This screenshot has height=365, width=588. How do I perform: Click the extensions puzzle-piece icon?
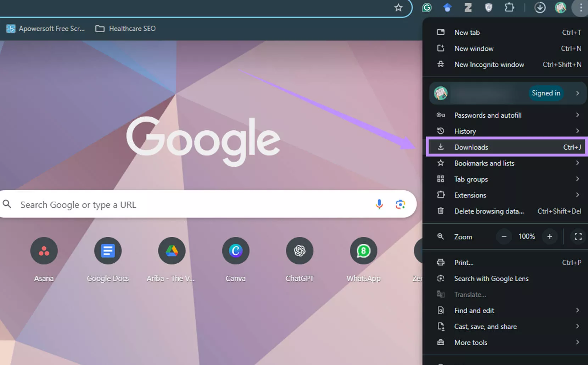click(x=509, y=7)
